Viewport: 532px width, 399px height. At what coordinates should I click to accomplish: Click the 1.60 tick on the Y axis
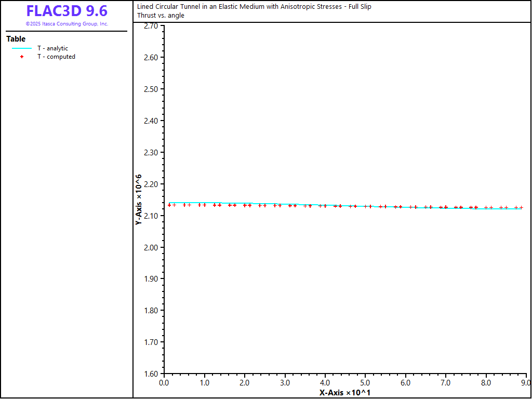pyautogui.click(x=151, y=374)
